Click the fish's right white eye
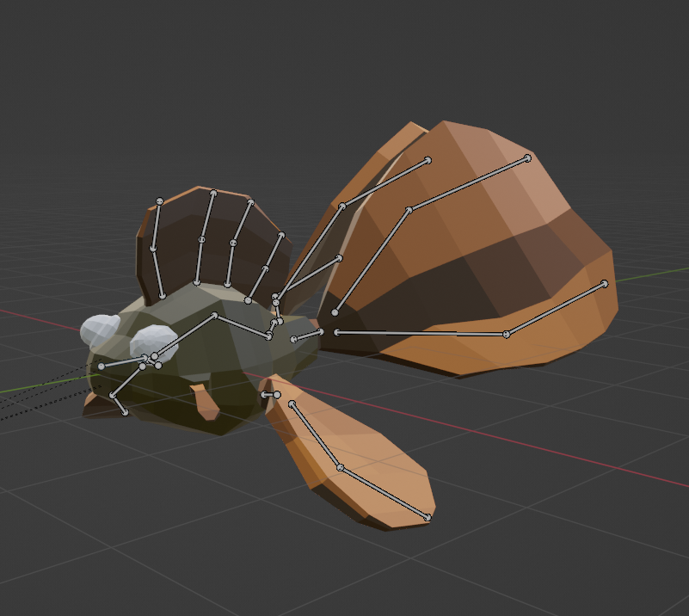Screen dimensions: 689x616 tap(157, 338)
